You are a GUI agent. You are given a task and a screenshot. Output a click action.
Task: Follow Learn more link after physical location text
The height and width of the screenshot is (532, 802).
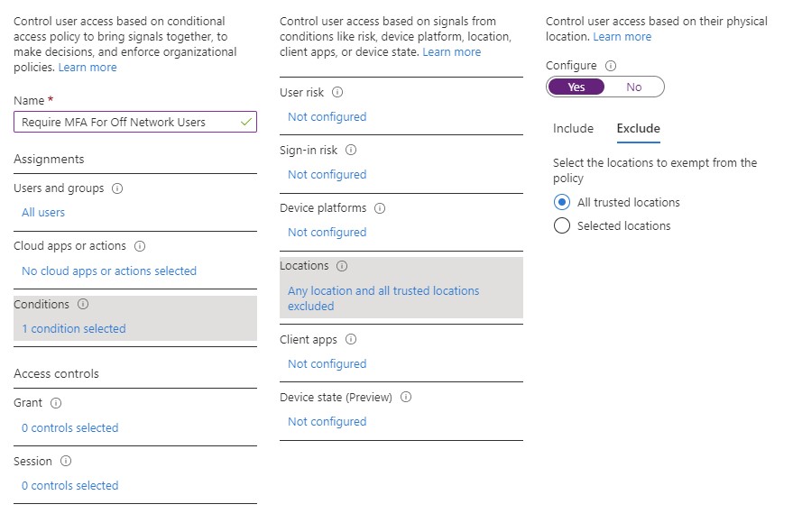(x=622, y=37)
